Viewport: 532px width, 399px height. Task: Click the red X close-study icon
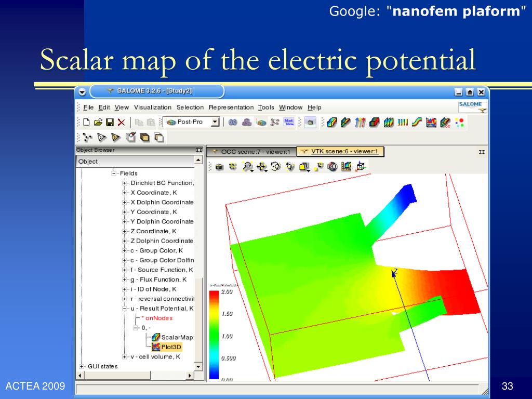tap(121, 122)
